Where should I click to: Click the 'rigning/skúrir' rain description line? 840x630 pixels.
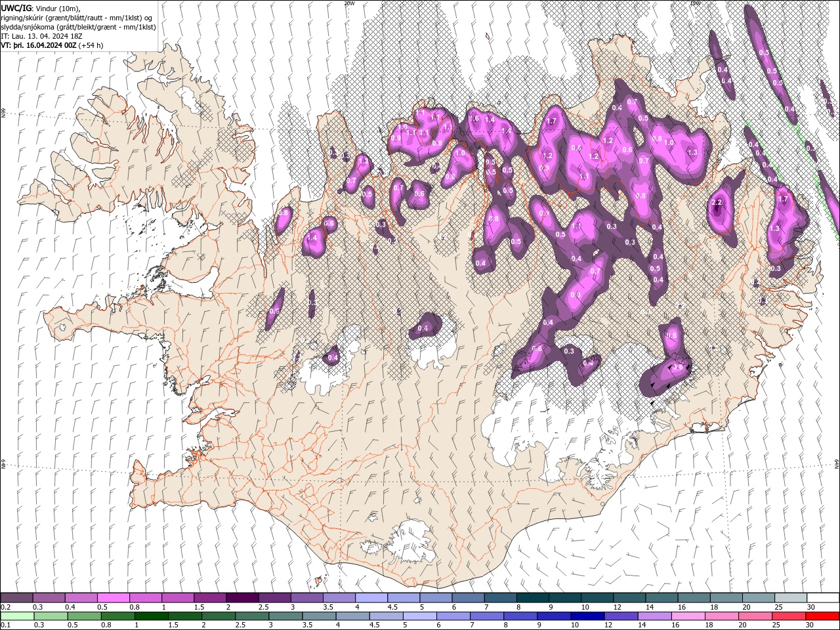77,18
